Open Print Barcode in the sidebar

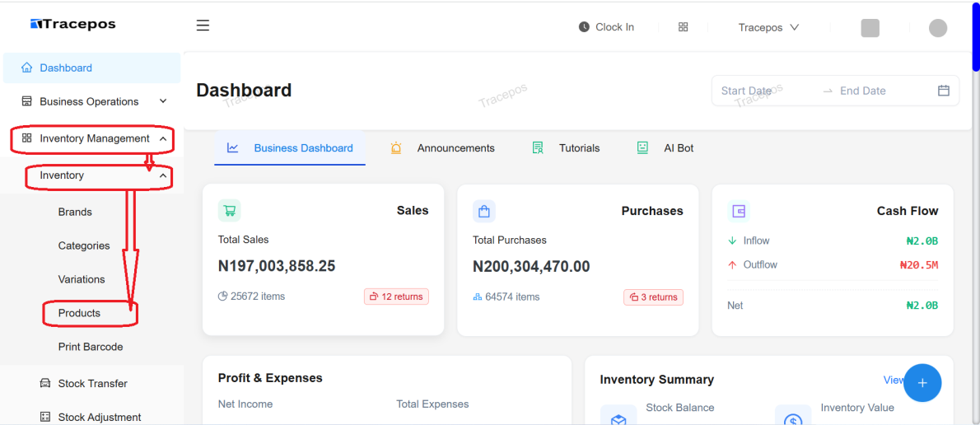click(x=91, y=347)
